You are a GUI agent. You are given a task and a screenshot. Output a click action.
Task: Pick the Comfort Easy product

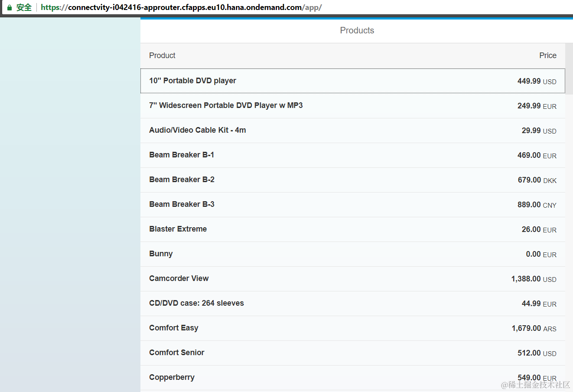[x=353, y=328]
